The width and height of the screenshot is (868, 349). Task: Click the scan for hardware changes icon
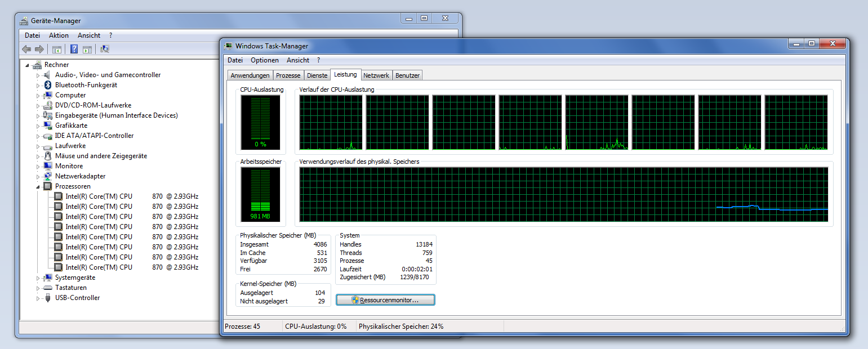tap(105, 49)
